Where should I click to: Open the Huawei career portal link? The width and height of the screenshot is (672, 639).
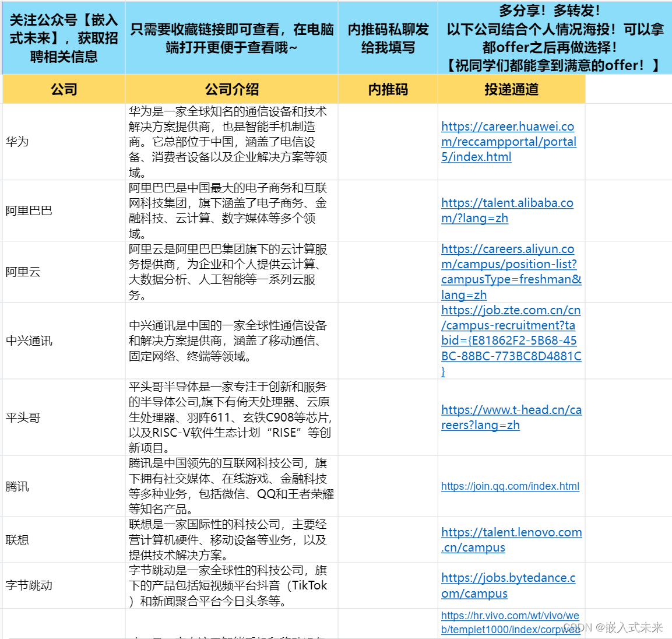click(509, 142)
